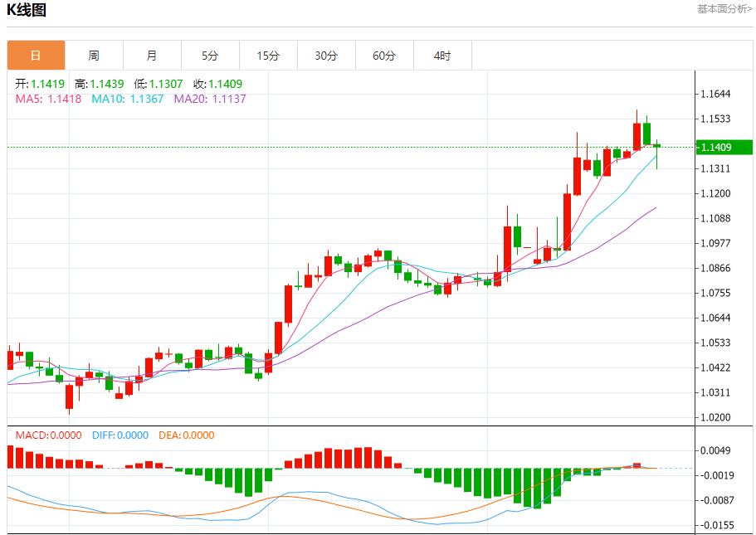Switch to the 周 weekly tab
This screenshot has height=535, width=756.
tap(94, 56)
